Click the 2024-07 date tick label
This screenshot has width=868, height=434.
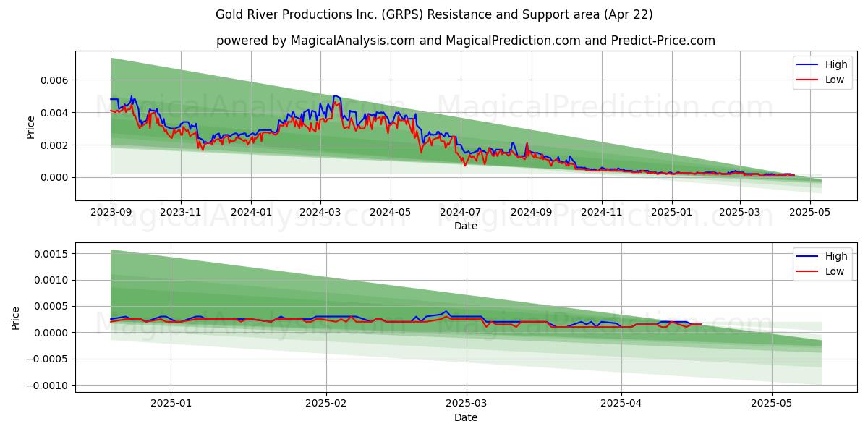pos(461,213)
